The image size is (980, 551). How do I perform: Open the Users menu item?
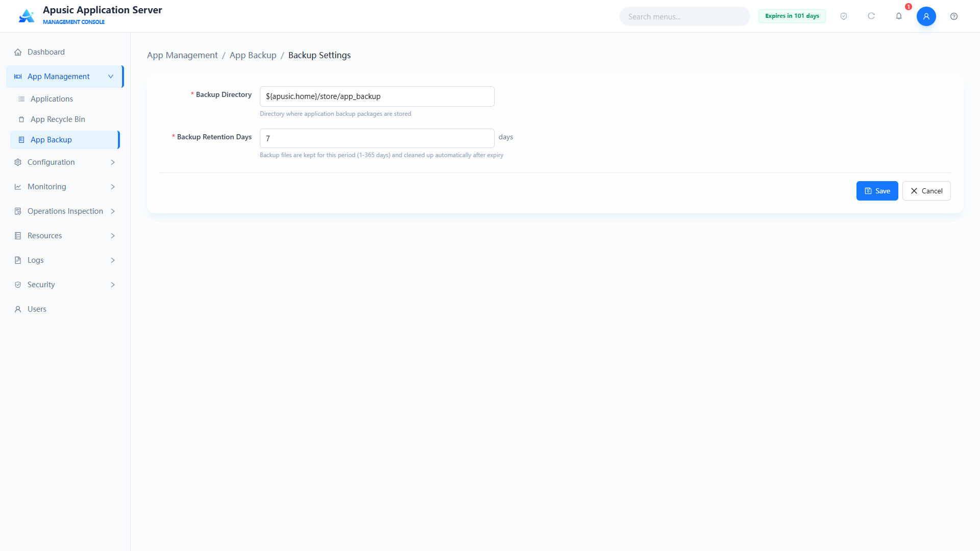[x=65, y=309]
